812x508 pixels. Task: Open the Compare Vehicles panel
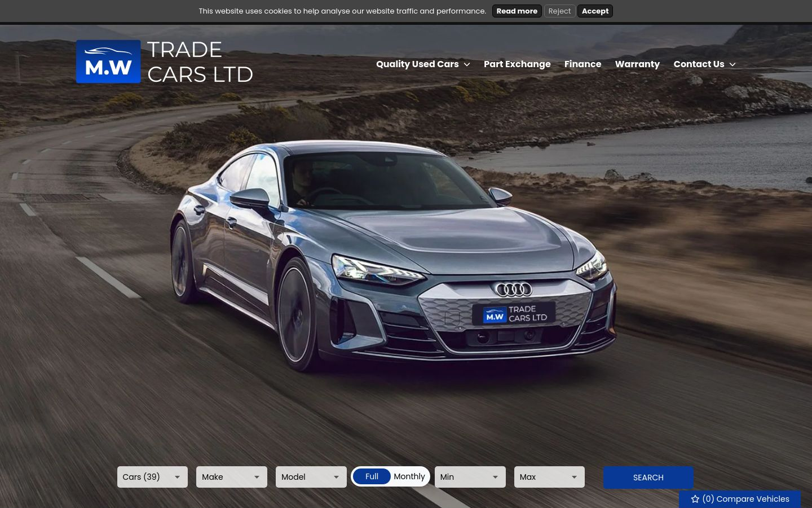pos(740,499)
